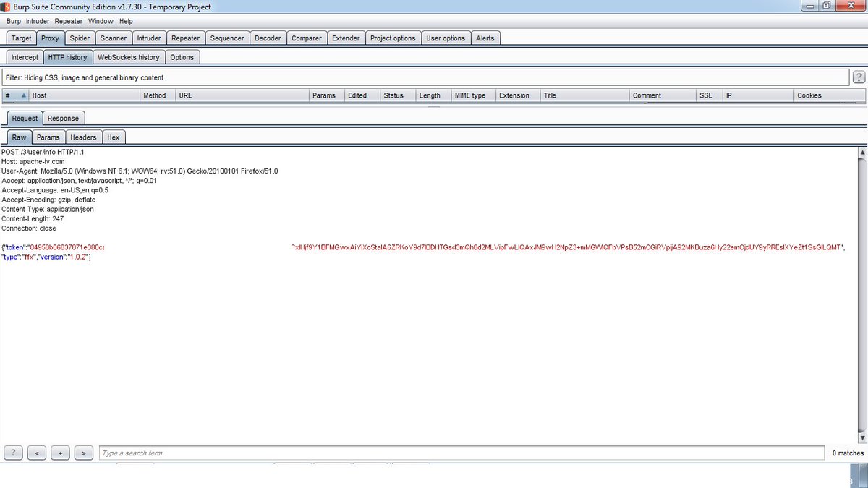The image size is (868, 488).
Task: Open the User options tab
Action: 446,38
